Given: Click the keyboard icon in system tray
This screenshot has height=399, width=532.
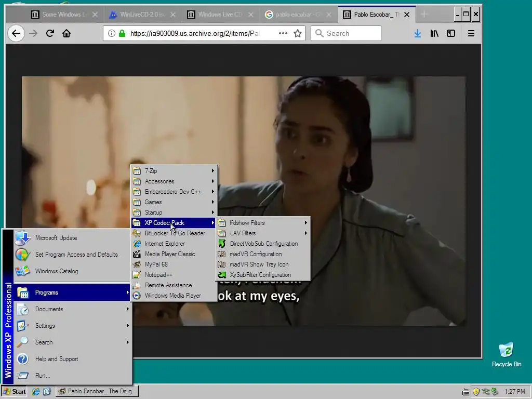Looking at the screenshot, I should click(466, 392).
